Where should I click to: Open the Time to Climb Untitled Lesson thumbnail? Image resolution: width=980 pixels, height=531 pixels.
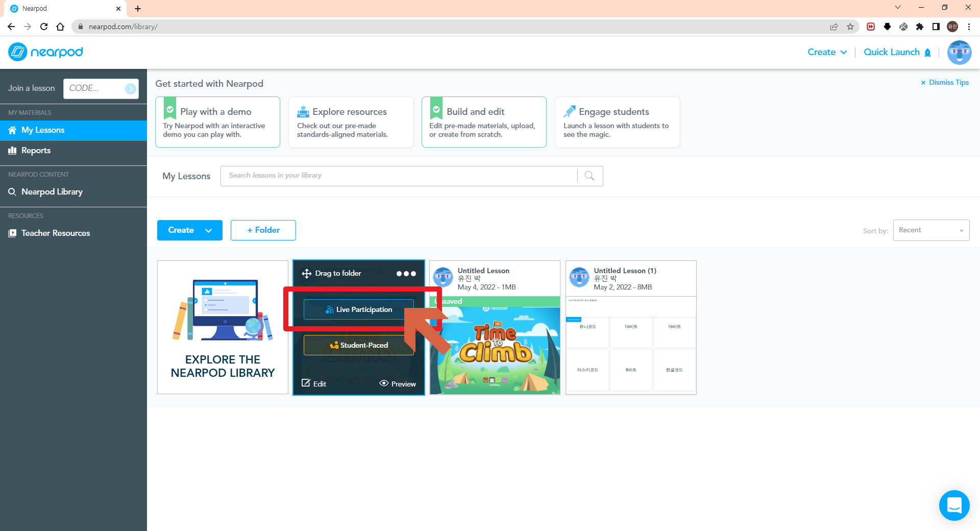tap(495, 346)
